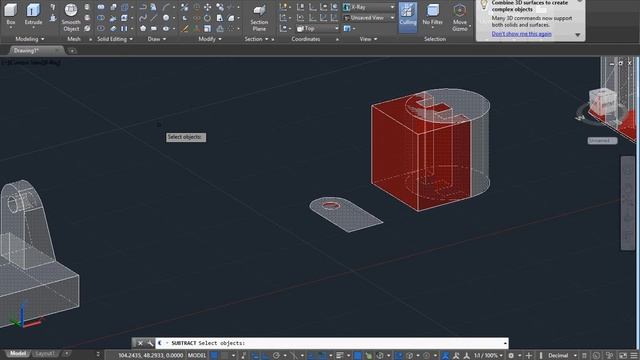Toggle polar tracking in status bar

[276, 356]
